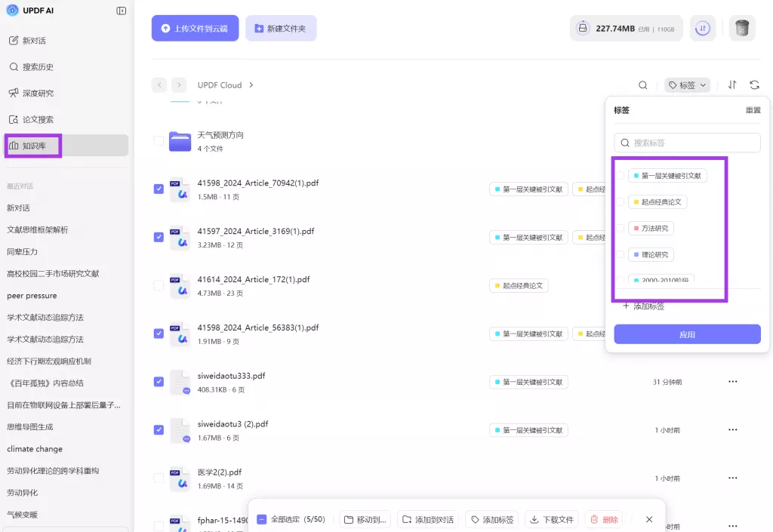Viewport: 773px width, 532px height.
Task: Click the 应用 button
Action: tap(687, 334)
